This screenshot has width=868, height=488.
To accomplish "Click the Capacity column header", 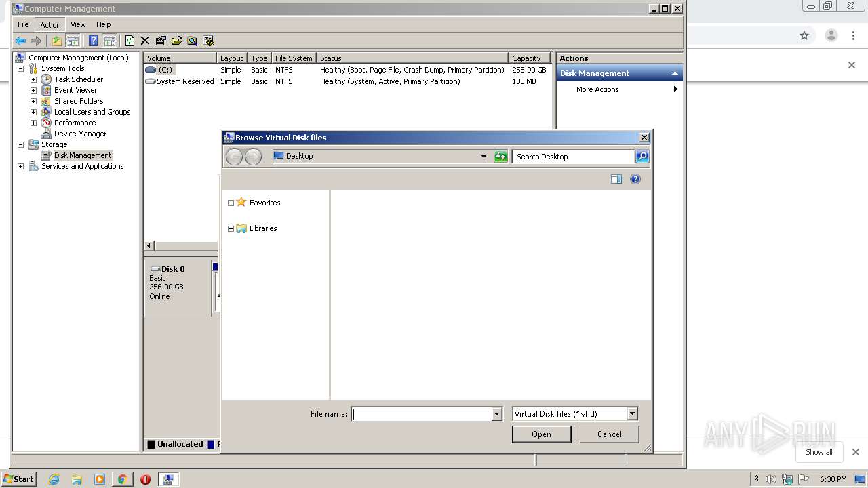I will (529, 58).
